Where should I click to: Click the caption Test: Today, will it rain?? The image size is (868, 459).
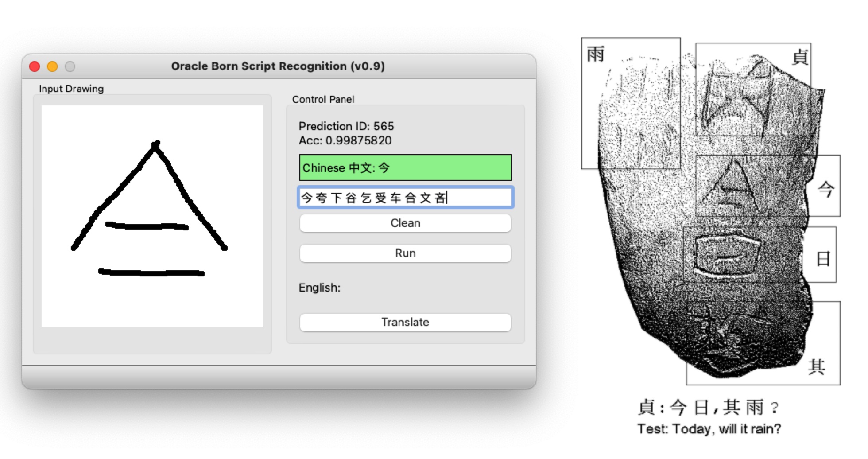click(x=710, y=429)
